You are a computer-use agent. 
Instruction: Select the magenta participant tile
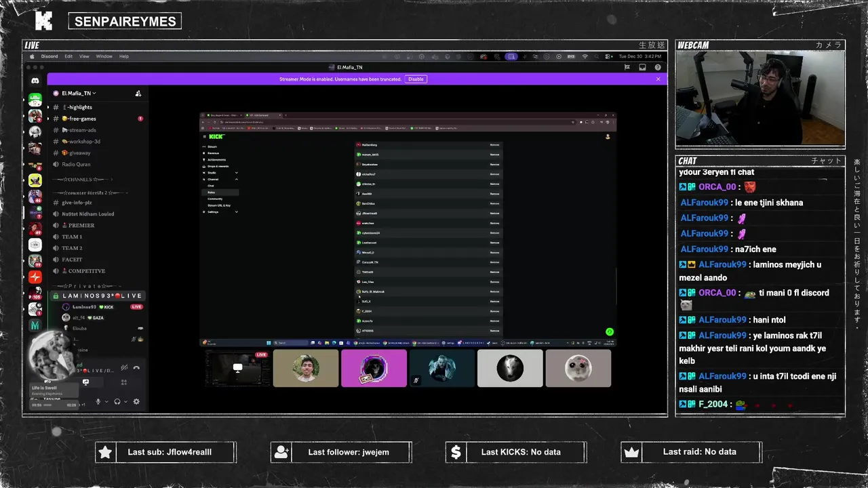click(x=374, y=368)
